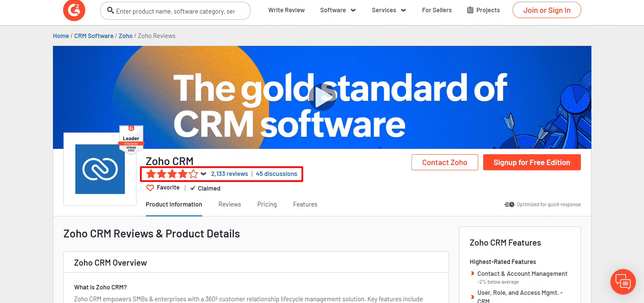
Task: Click the arrow beside Contact & Account Management
Action: (472, 273)
